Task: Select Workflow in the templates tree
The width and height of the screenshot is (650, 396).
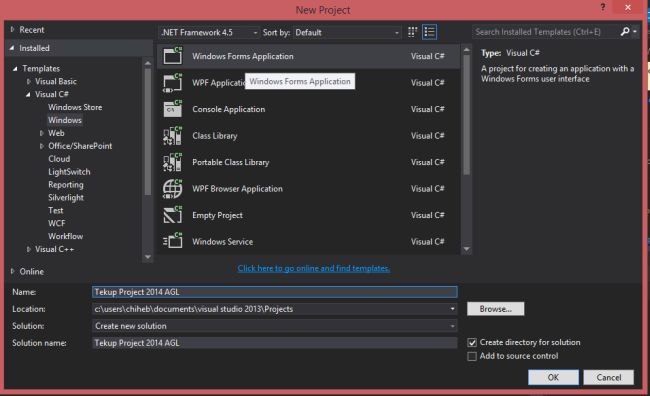Action: [65, 236]
